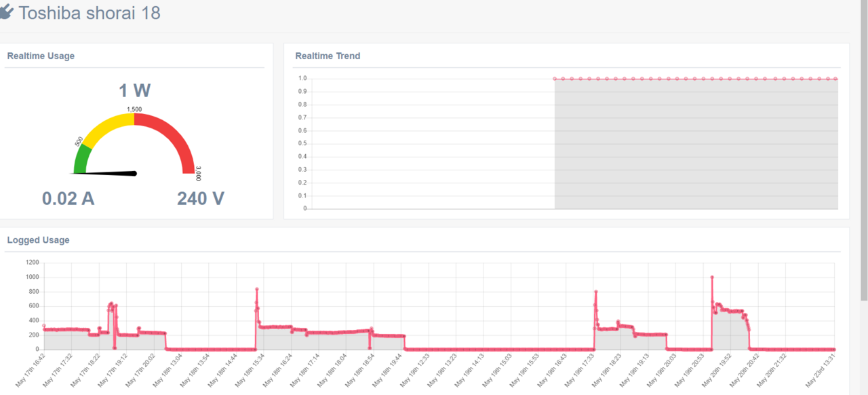Click the vertical page scrollbar thumb
Image resolution: width=868 pixels, height=395 pixels.
point(863,149)
